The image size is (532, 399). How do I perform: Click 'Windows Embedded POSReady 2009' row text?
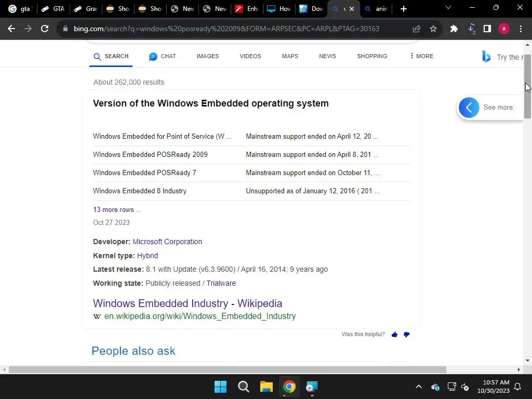[150, 154]
